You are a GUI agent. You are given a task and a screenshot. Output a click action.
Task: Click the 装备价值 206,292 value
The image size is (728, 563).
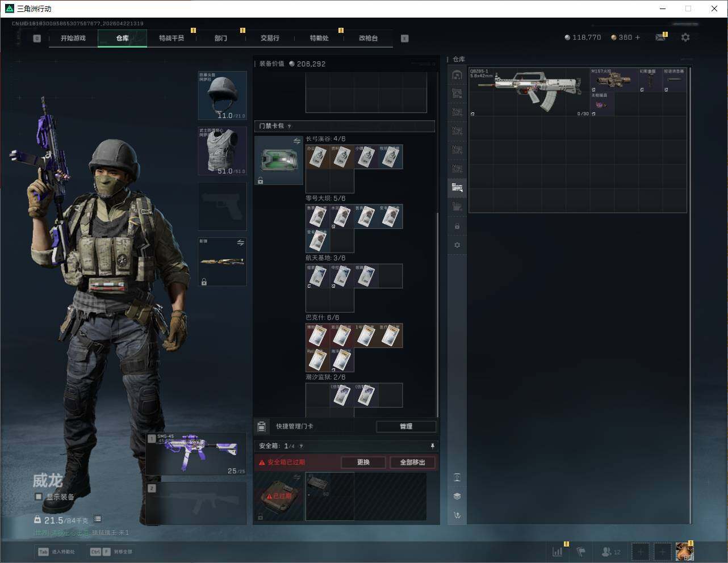pos(292,64)
